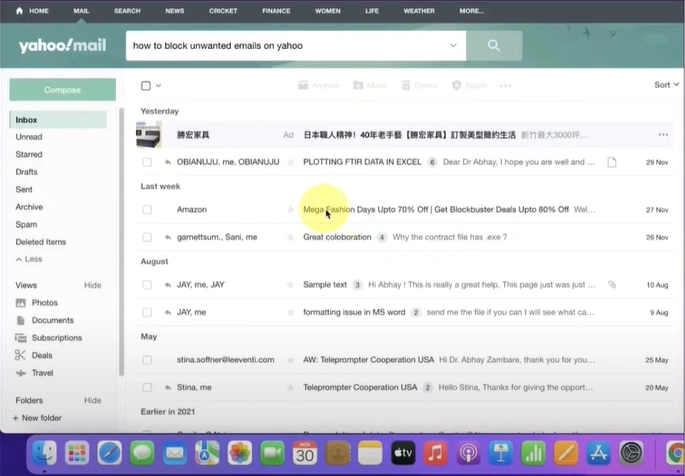Viewport: 685px width, 476px height.
Task: Click the search magnifier button
Action: [x=494, y=45]
